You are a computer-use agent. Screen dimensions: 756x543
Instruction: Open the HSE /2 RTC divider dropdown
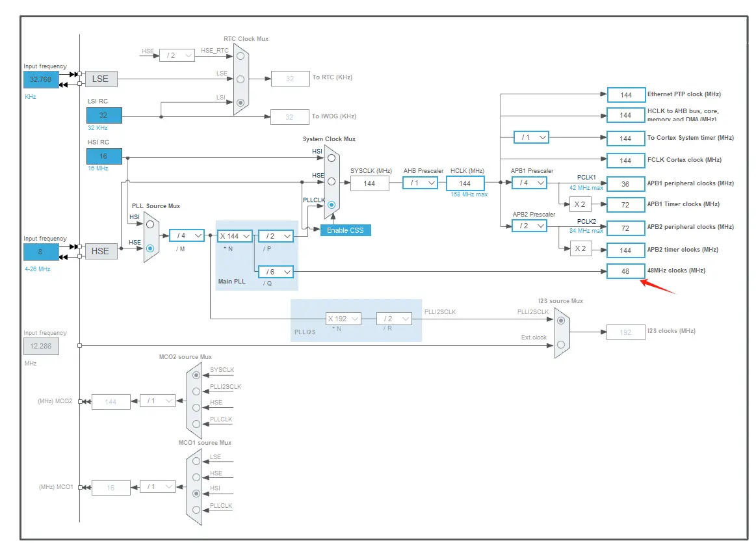click(177, 55)
